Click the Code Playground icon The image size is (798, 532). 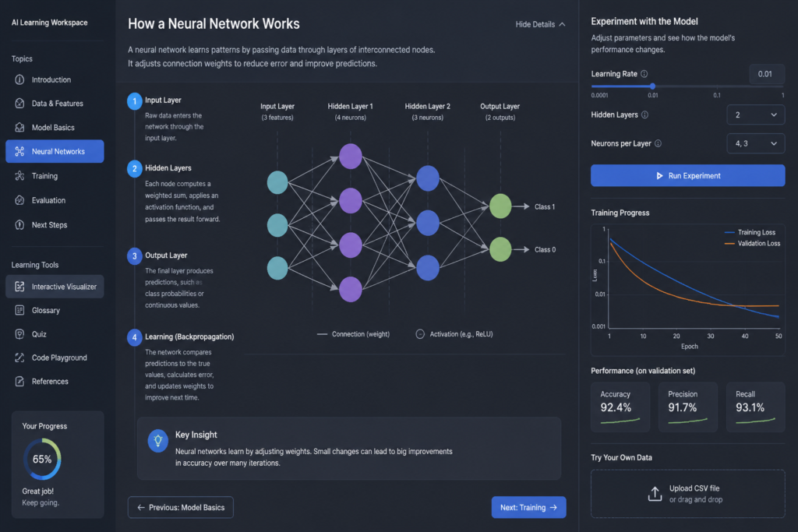click(19, 358)
